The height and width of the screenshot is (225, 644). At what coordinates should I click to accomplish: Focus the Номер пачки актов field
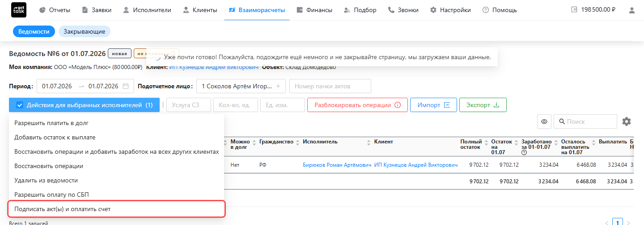pos(330,86)
